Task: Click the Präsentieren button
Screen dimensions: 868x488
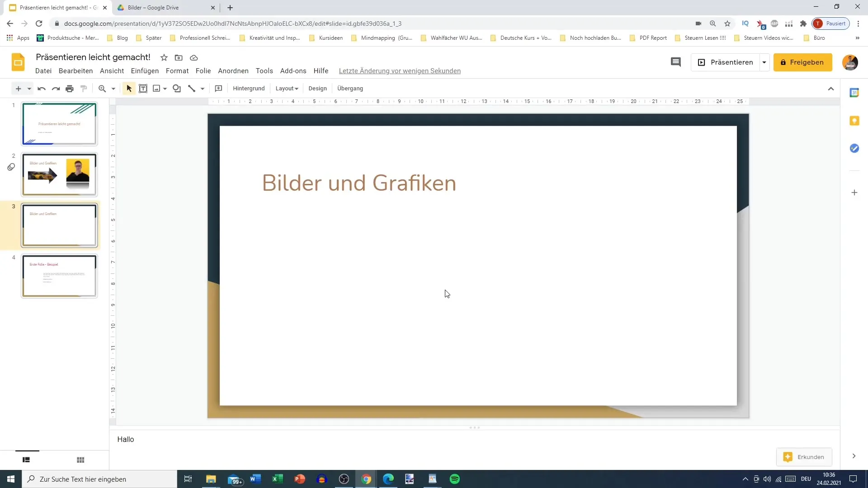Action: (x=726, y=62)
